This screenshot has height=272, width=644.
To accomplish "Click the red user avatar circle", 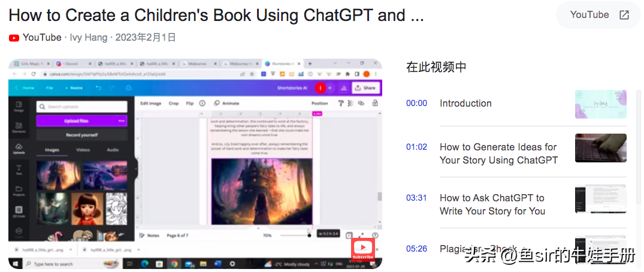I will (x=320, y=88).
